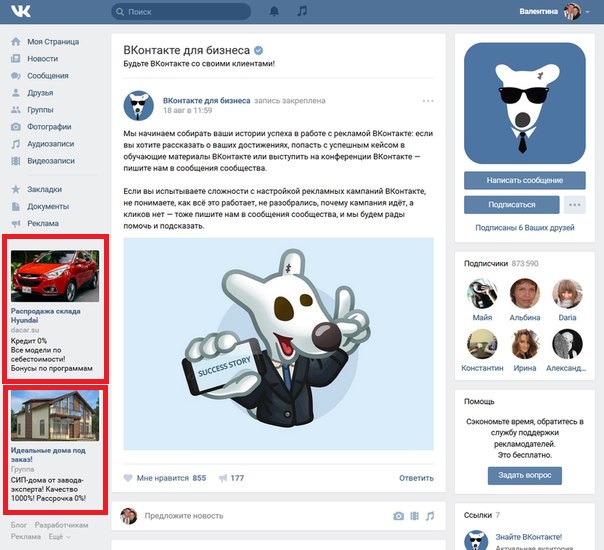Open the Блог footer link
The width and height of the screenshot is (604, 550).
point(19,525)
